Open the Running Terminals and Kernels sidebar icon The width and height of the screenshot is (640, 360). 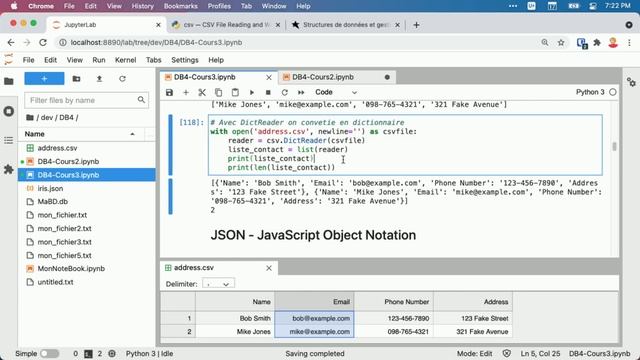(9, 111)
